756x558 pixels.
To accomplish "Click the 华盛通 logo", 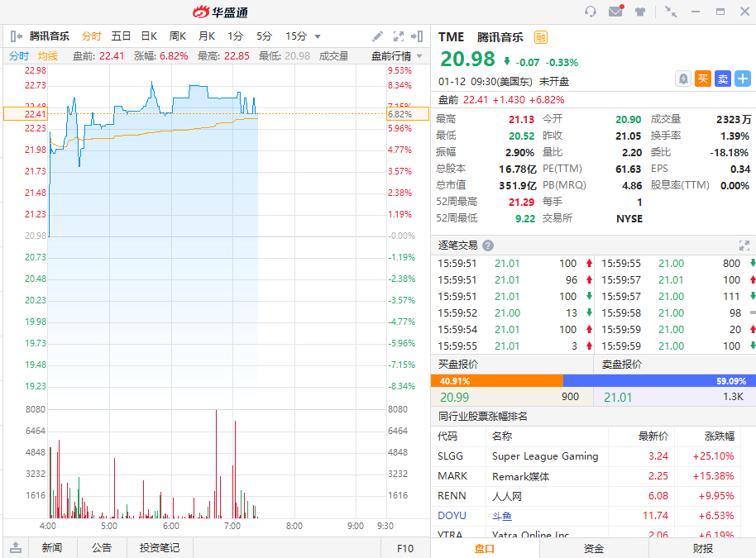I will tap(220, 12).
